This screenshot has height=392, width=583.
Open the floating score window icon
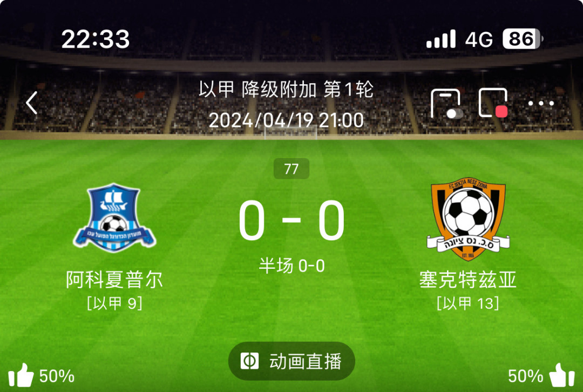446,103
